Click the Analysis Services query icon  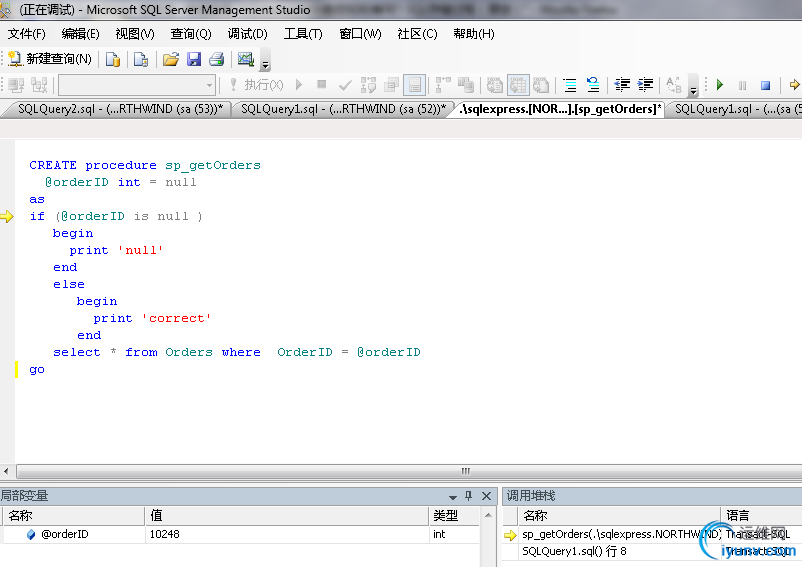pyautogui.click(x=141, y=59)
